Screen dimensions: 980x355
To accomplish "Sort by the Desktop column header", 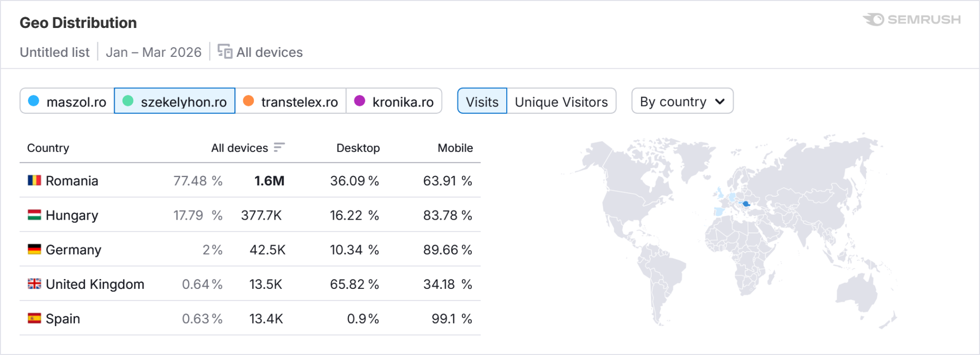I will click(358, 148).
